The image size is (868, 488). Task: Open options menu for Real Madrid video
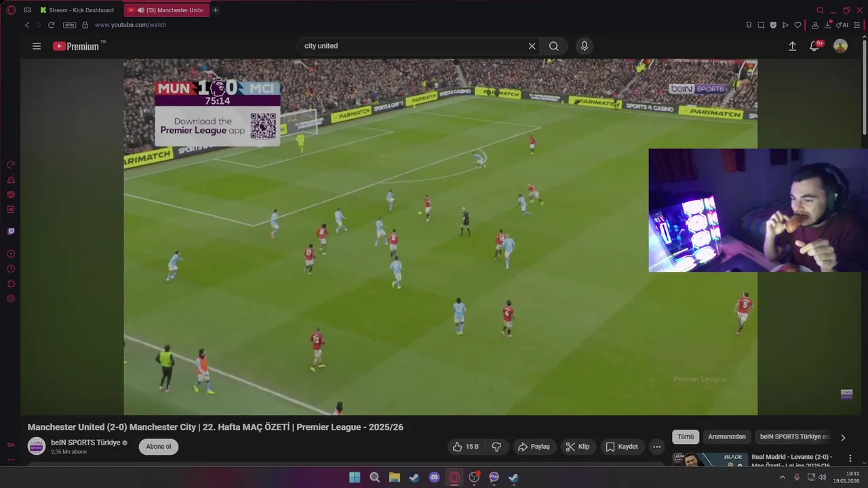pos(850,459)
